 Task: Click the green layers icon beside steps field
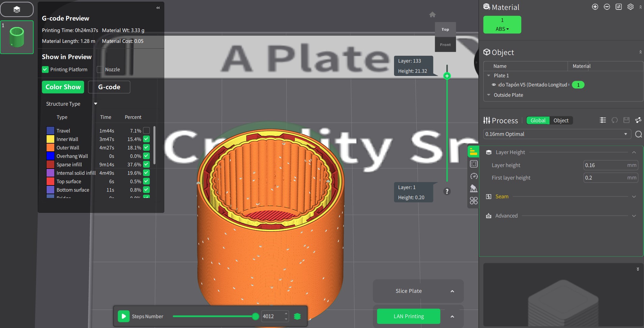297,316
